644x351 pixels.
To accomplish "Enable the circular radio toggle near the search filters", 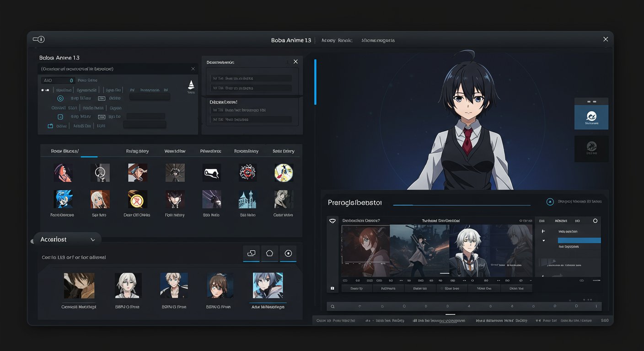I will coord(60,98).
